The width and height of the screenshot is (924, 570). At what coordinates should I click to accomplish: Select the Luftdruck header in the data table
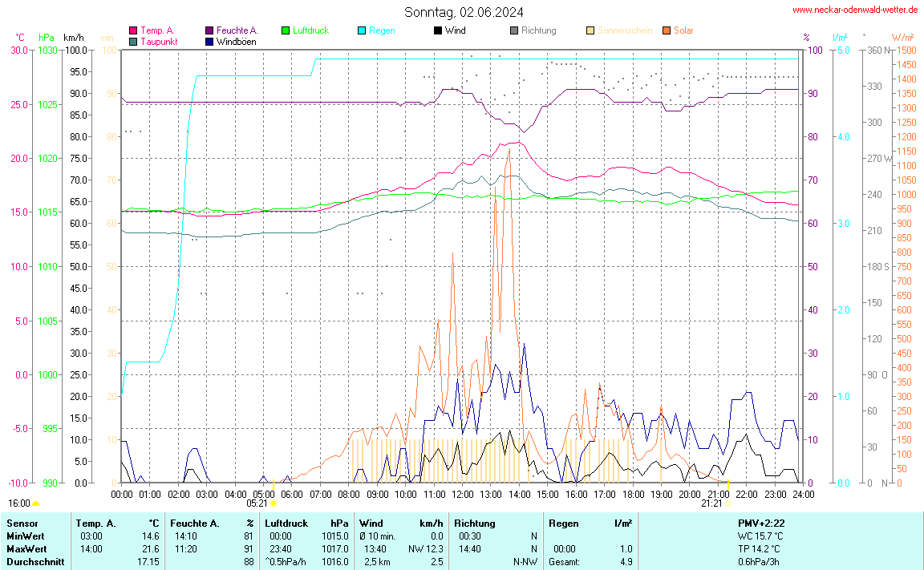tap(286, 524)
